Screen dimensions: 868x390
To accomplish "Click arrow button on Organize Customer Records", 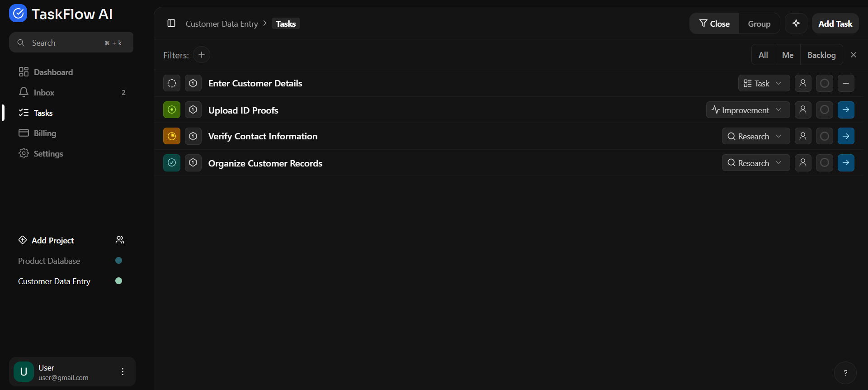I will coord(846,163).
